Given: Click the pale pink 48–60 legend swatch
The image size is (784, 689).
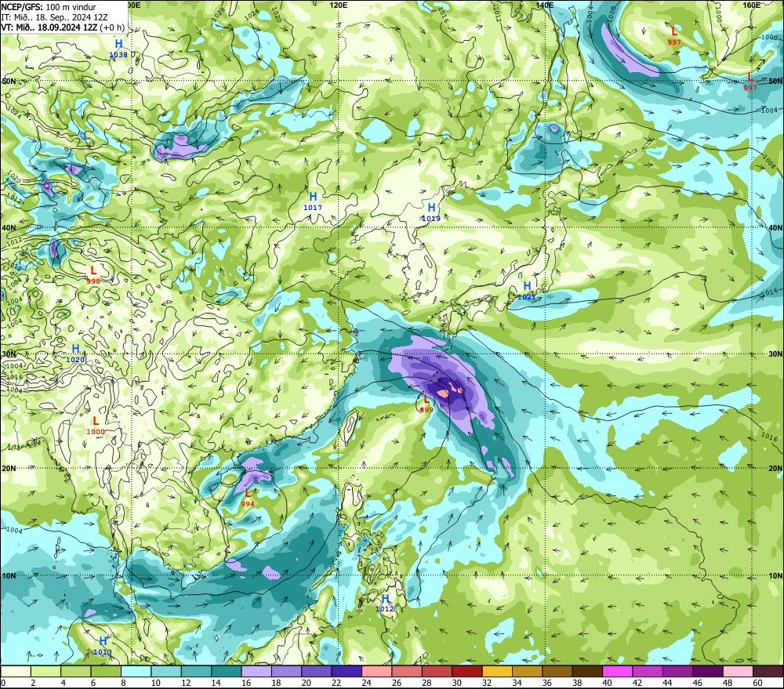Looking at the screenshot, I should [739, 672].
